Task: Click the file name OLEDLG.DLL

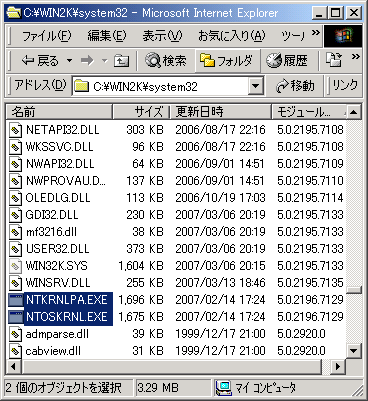Action: [x=58, y=198]
